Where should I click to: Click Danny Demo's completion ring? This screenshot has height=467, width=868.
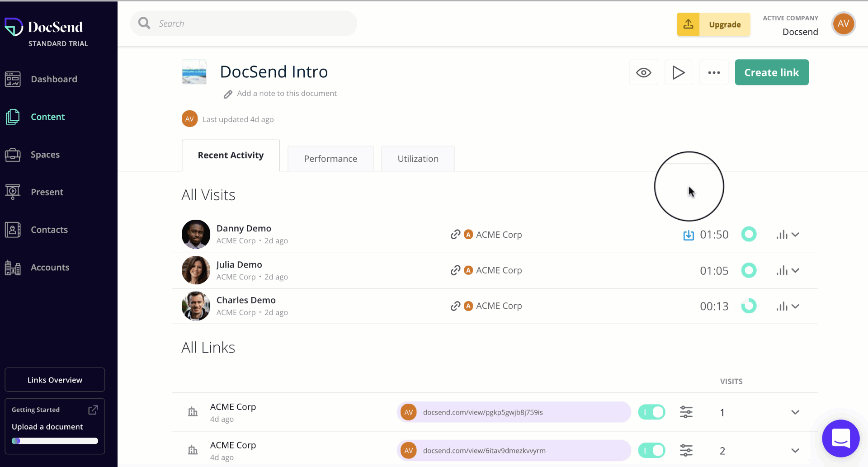coord(749,234)
